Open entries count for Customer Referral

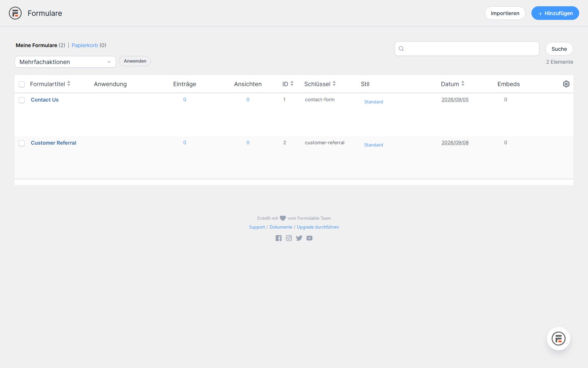[185, 142]
